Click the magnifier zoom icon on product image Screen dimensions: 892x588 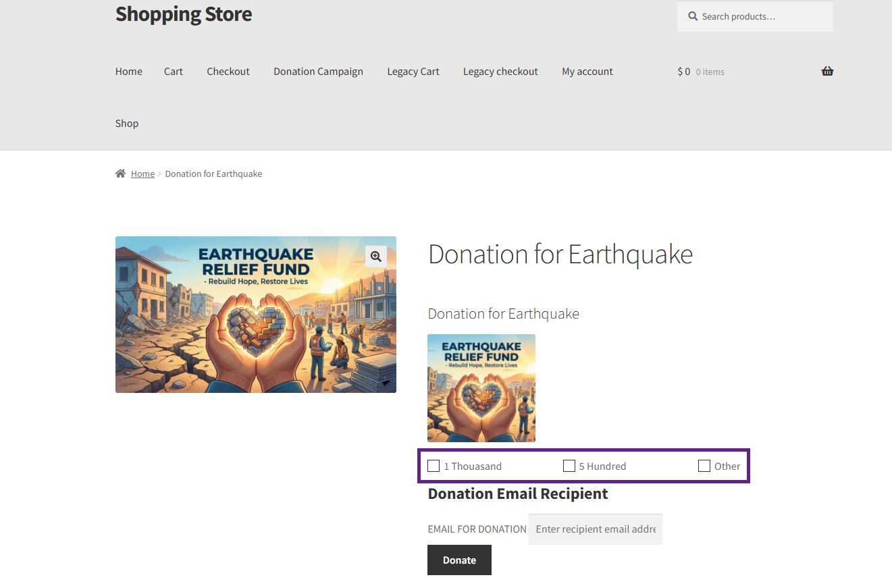[376, 257]
